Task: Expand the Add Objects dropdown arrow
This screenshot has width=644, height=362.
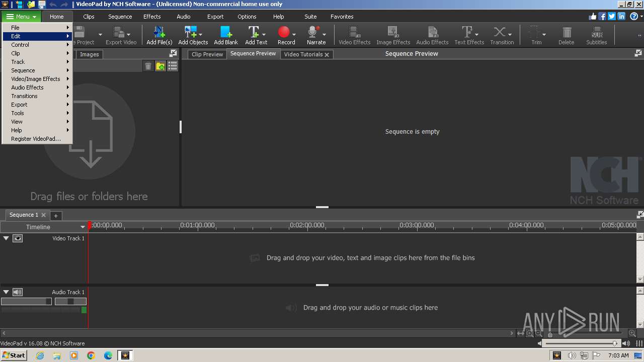Action: [201, 35]
